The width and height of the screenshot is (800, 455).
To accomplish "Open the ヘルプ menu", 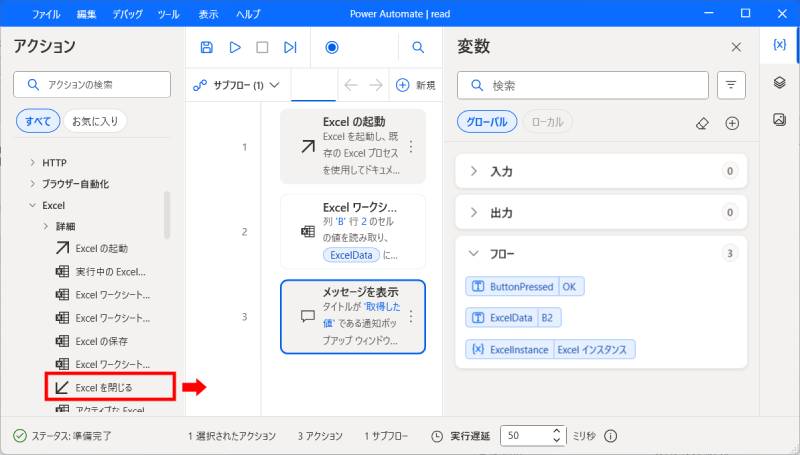I will [x=248, y=14].
